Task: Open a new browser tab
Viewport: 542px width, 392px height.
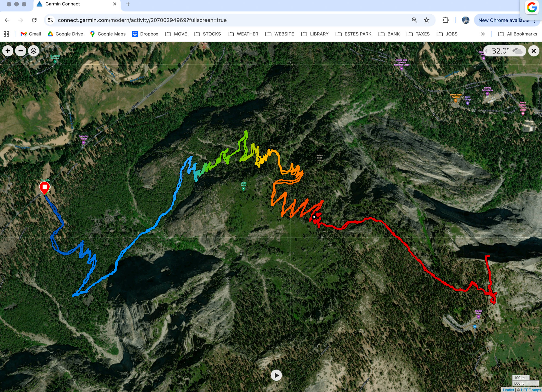Action: pyautogui.click(x=128, y=4)
